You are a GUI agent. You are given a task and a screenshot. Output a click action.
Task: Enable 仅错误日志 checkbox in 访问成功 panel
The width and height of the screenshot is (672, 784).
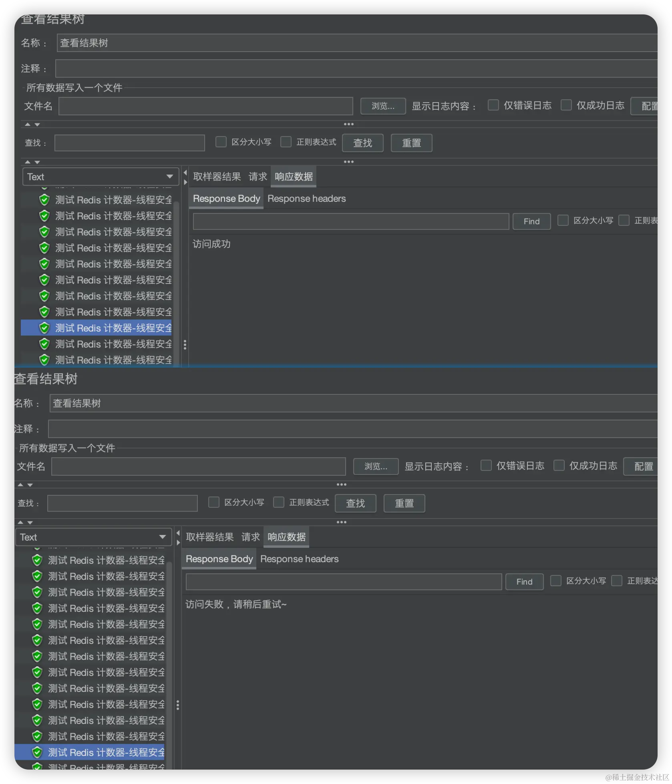click(x=493, y=105)
